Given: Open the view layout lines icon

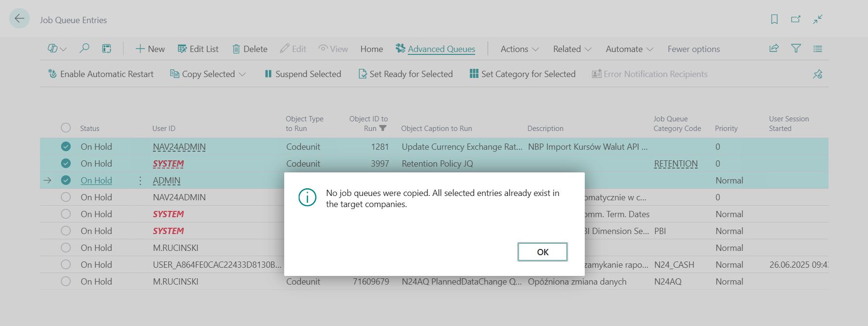Looking at the screenshot, I should [818, 49].
